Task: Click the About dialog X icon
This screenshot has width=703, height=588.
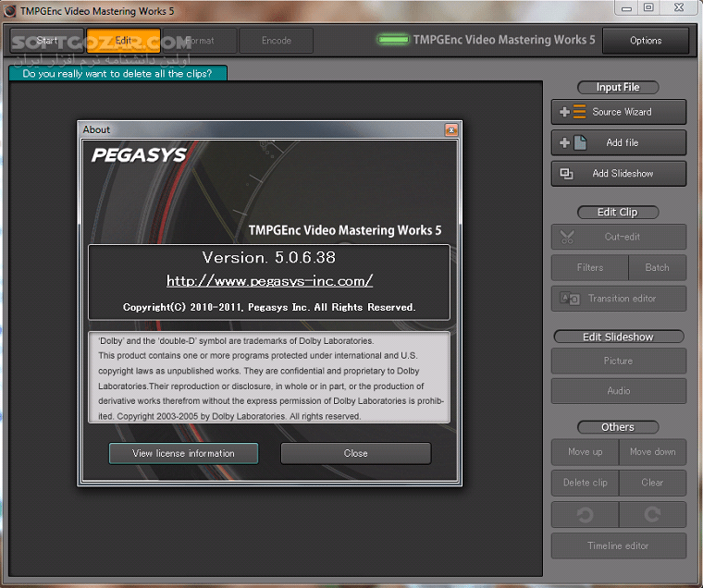Action: [451, 130]
